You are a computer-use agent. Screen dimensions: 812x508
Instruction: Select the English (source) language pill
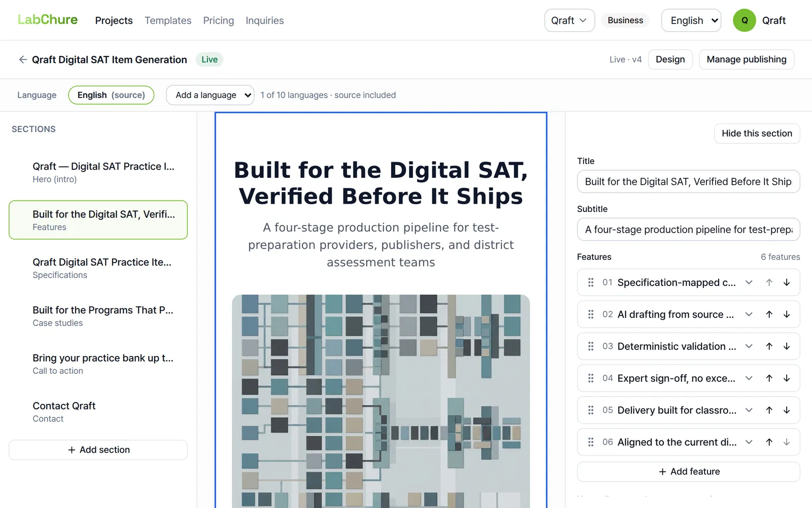coord(111,95)
